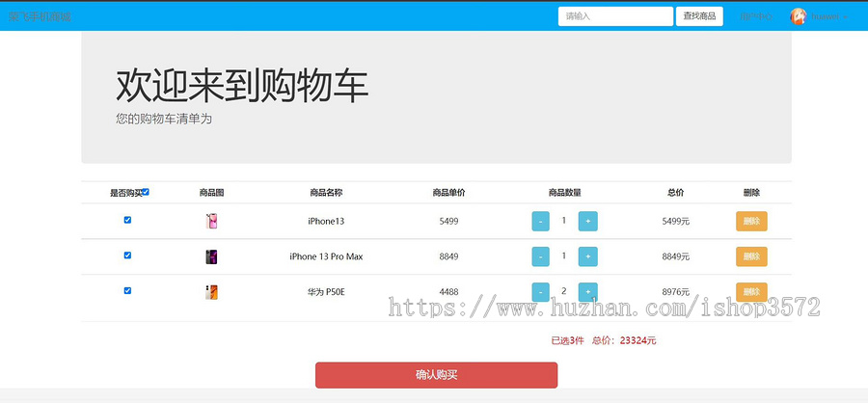Decrease iPhone13 quantity with minus button
The height and width of the screenshot is (403, 868).
coord(540,222)
